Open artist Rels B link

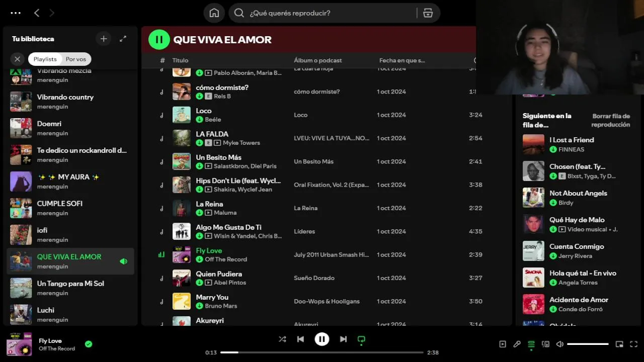pyautogui.click(x=222, y=96)
